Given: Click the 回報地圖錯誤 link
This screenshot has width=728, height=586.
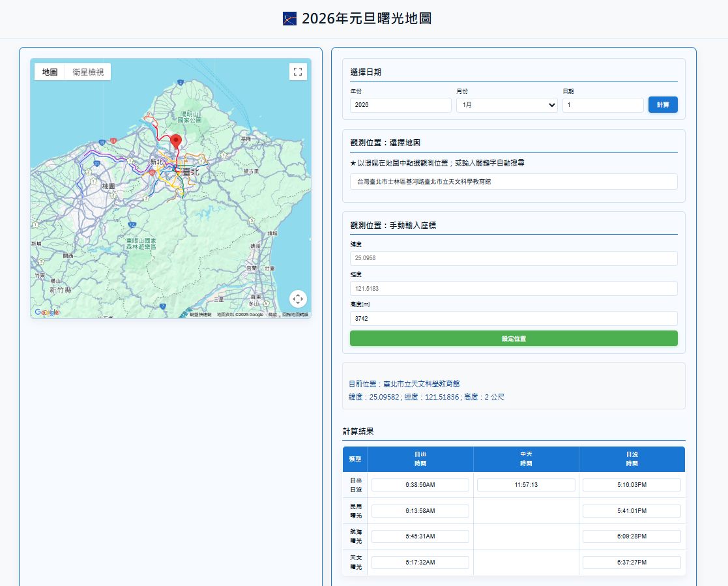Looking at the screenshot, I should click(295, 315).
